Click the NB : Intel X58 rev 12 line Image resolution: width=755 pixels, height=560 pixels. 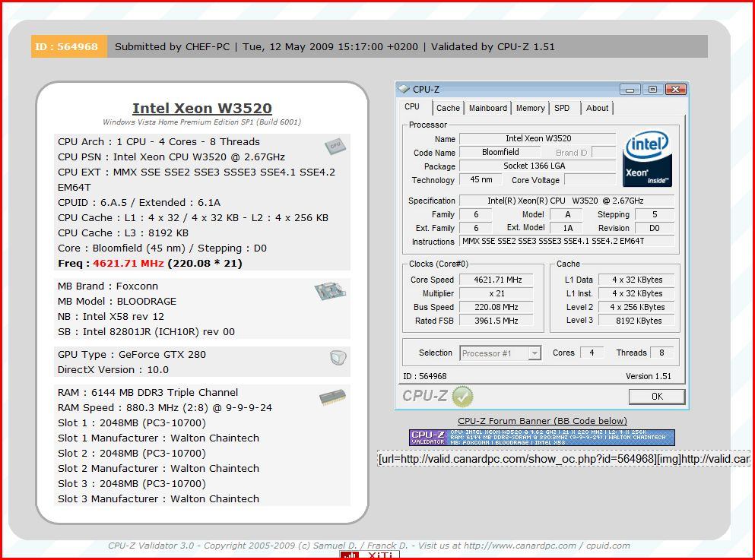111,317
